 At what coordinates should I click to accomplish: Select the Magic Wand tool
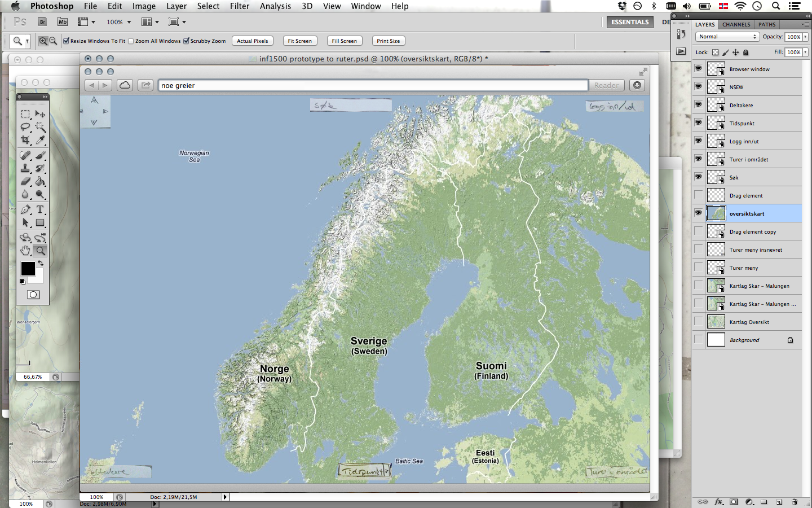tap(40, 127)
